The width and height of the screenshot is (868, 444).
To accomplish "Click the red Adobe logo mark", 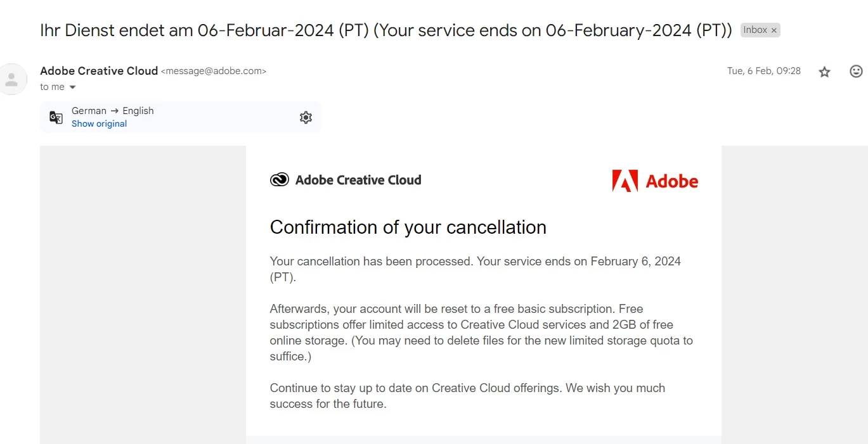I will tap(625, 181).
